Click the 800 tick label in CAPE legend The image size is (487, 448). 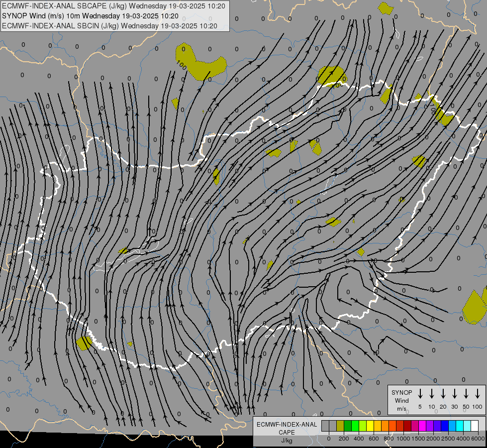click(x=389, y=439)
